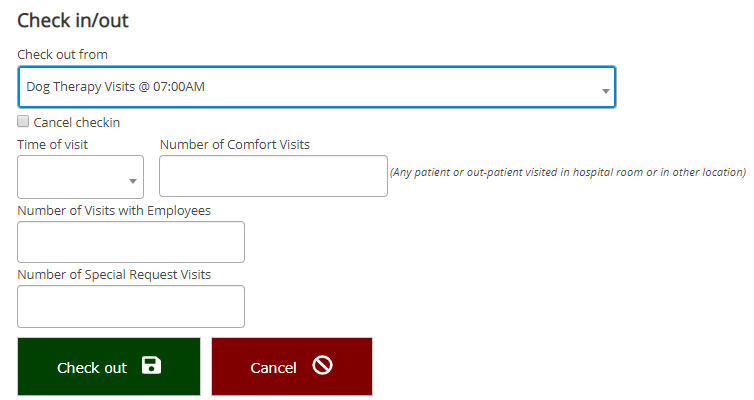The width and height of the screenshot is (754, 400).
Task: Click the "Cancel checkin" label text
Action: [x=76, y=122]
